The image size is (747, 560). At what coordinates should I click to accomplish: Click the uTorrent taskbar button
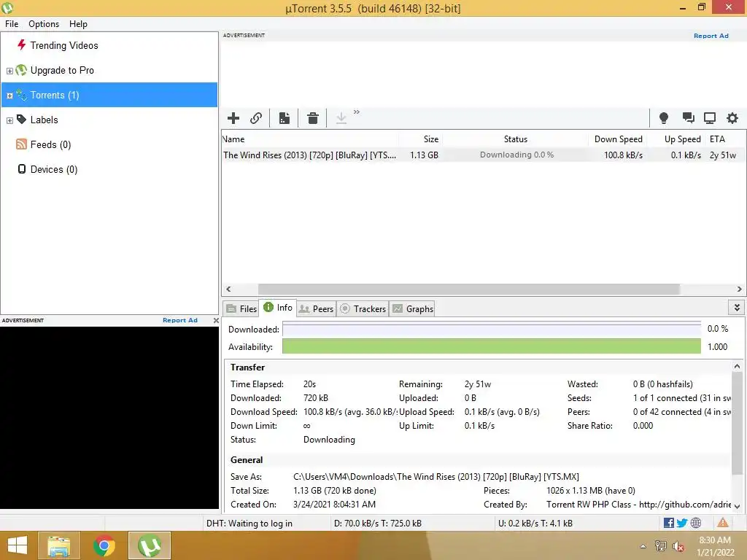150,545
